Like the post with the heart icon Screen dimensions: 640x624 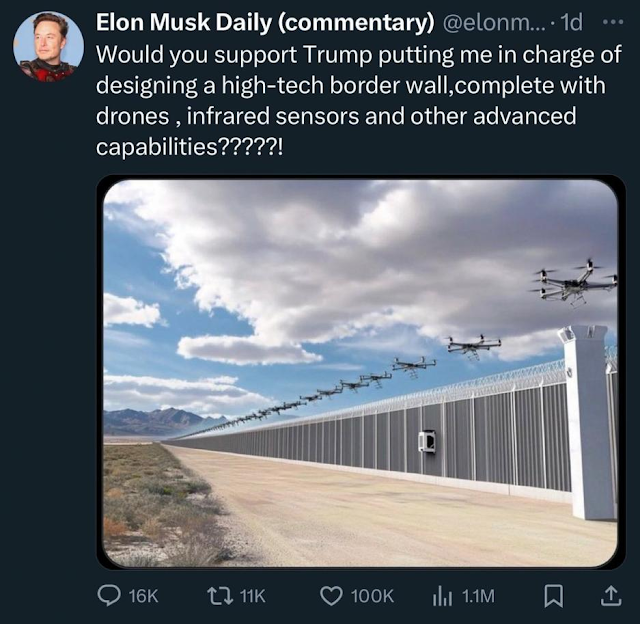[x=331, y=596]
